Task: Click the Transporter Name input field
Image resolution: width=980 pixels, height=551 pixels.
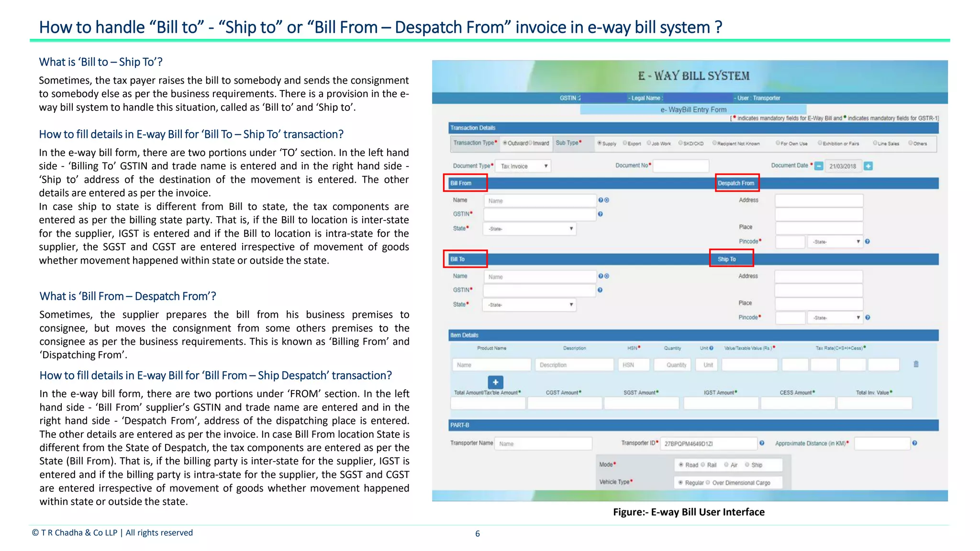Action: click(x=543, y=443)
